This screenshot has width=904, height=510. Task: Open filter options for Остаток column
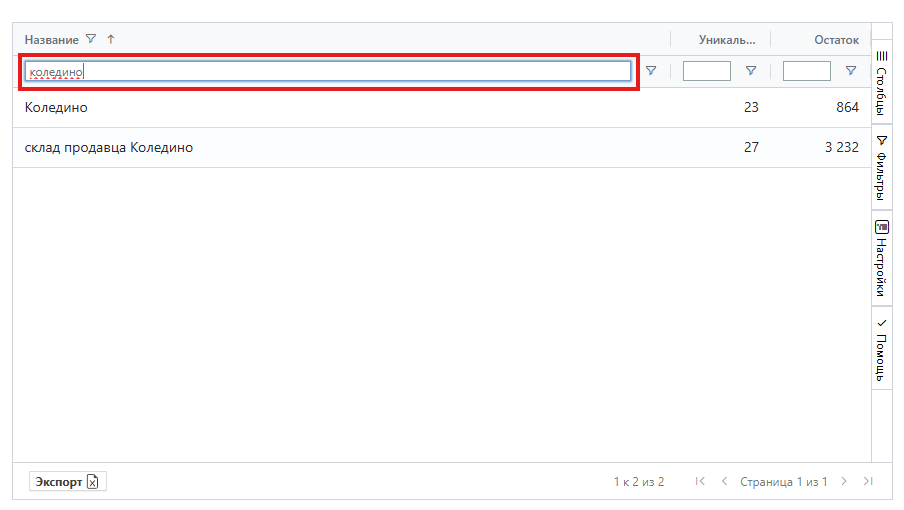pos(850,71)
